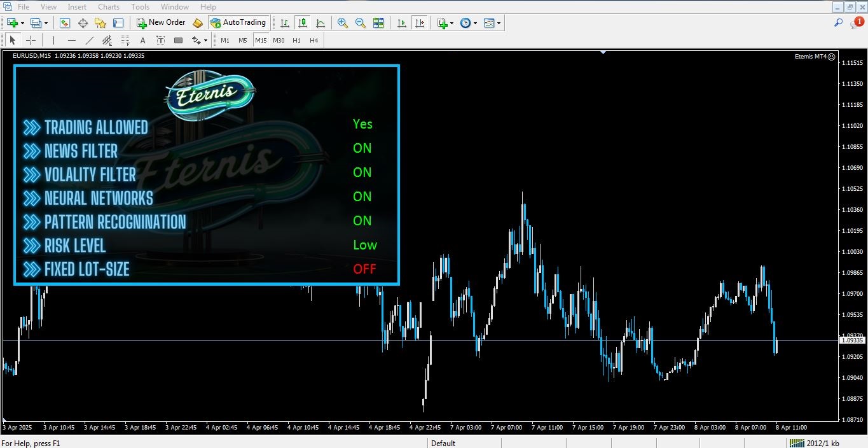Screen dimensions: 868x448
Task: Expand the Periodicity clock dropdown arrow
Action: point(475,24)
